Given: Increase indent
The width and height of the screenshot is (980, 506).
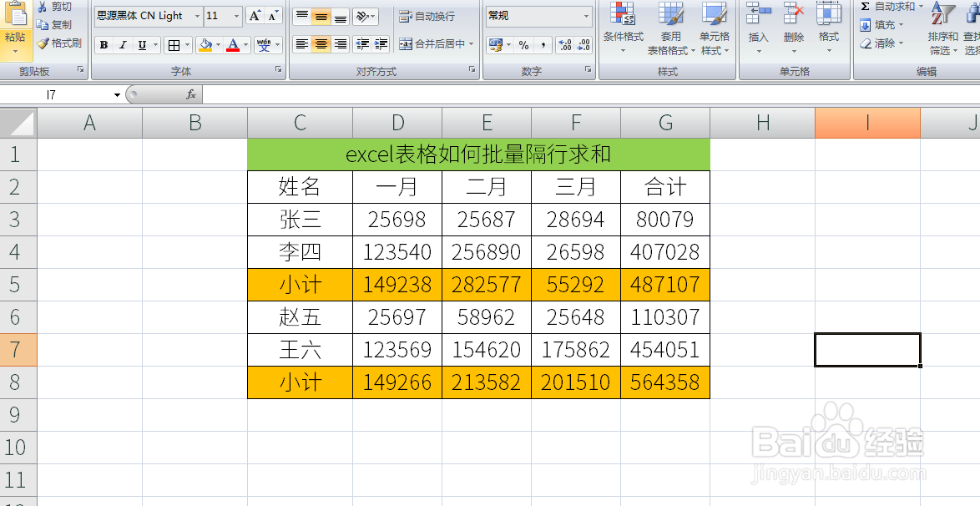Looking at the screenshot, I should (381, 43).
